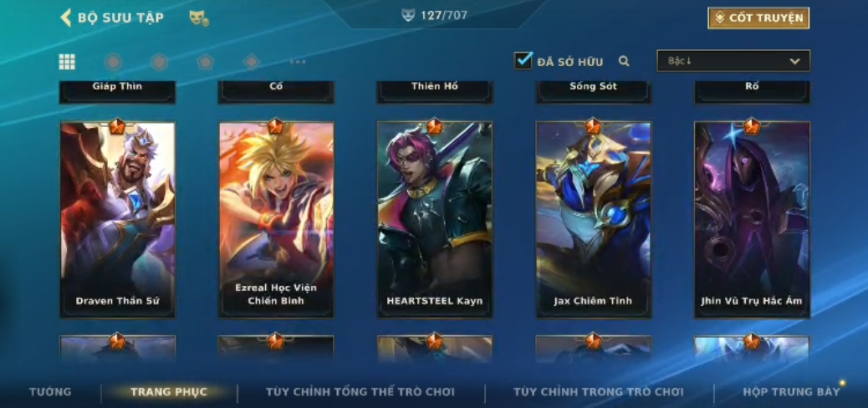Image resolution: width=868 pixels, height=408 pixels.
Task: Select the Draven Thần Sứ skin card
Action: pos(117,220)
